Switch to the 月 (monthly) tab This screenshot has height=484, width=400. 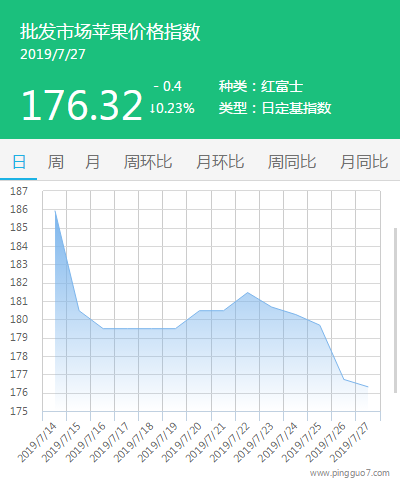[92, 162]
